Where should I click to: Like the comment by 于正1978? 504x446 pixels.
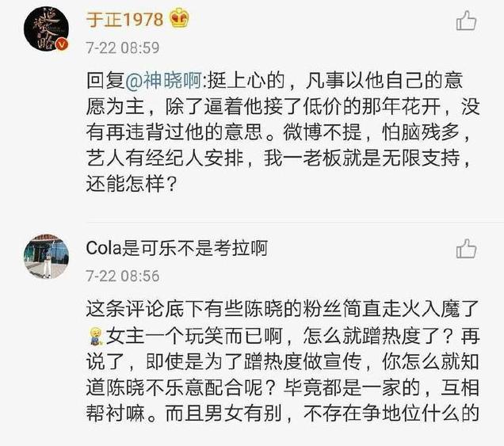(x=466, y=21)
